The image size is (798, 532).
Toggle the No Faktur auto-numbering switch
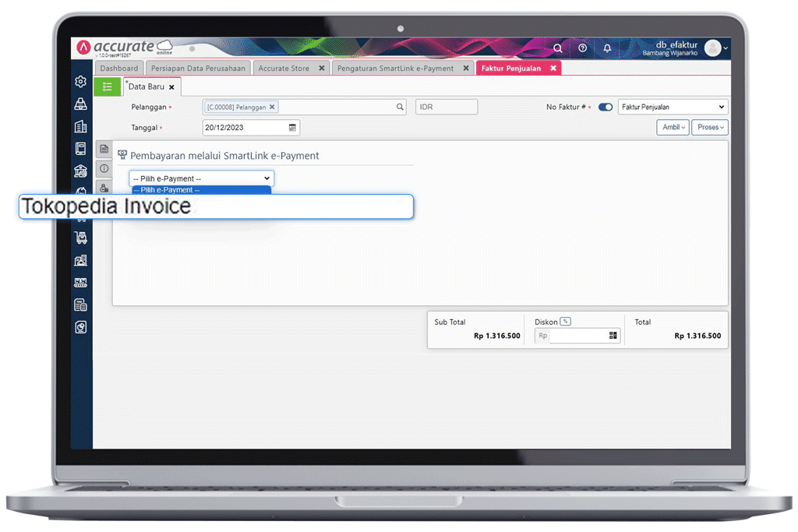(605, 107)
